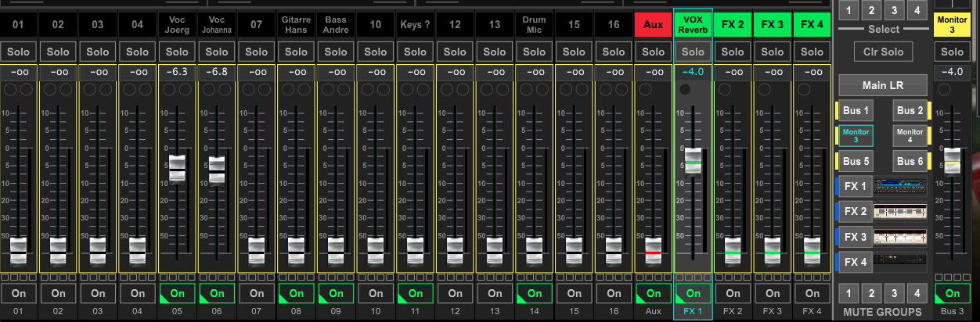This screenshot has height=322, width=980.
Task: Select the Voc Joerg channel name label
Action: point(177,24)
